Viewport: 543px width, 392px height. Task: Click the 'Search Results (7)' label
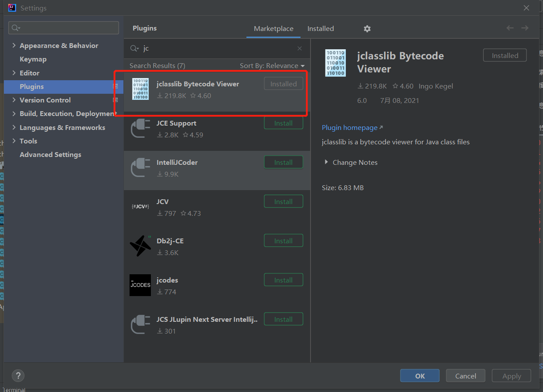pyautogui.click(x=157, y=66)
